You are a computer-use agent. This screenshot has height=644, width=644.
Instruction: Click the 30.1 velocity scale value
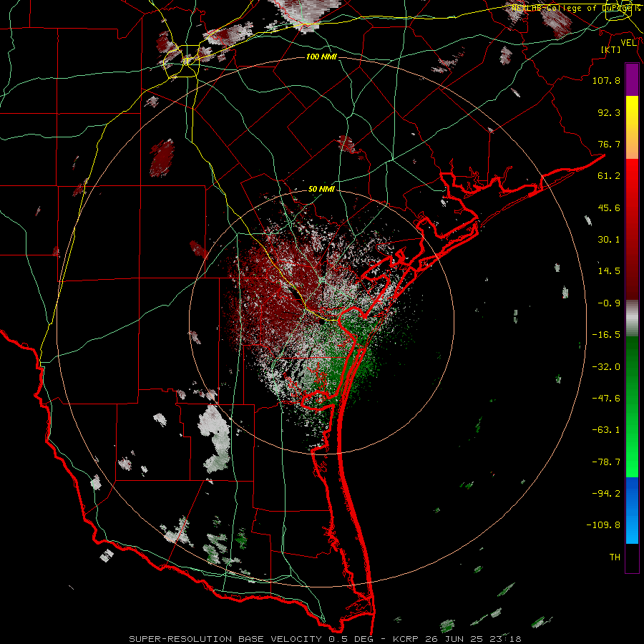coord(609,240)
